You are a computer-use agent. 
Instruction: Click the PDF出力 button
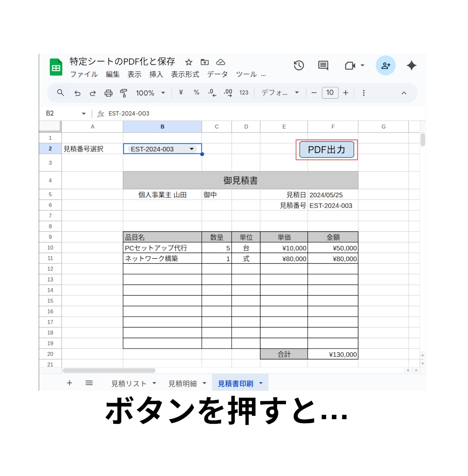point(326,150)
